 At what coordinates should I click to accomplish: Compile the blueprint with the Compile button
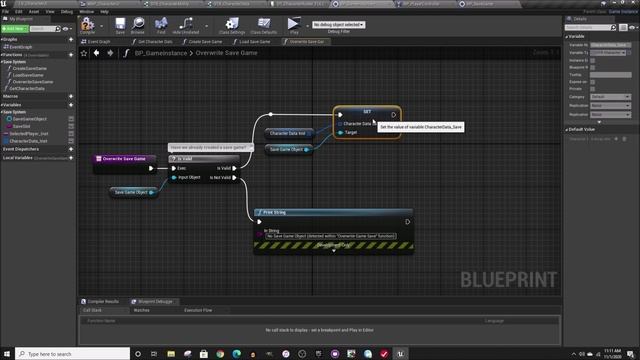click(x=87, y=25)
